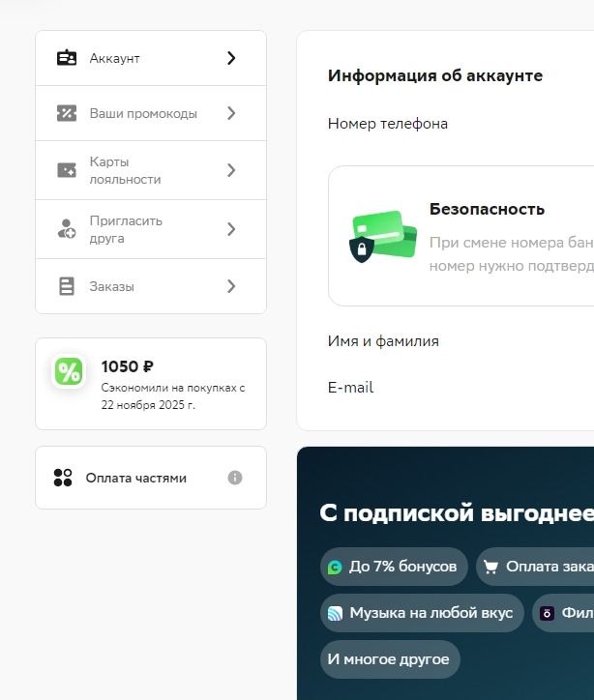Screen dimensions: 594x700
Task: Click the И многое другое chip
Action: [x=389, y=659]
